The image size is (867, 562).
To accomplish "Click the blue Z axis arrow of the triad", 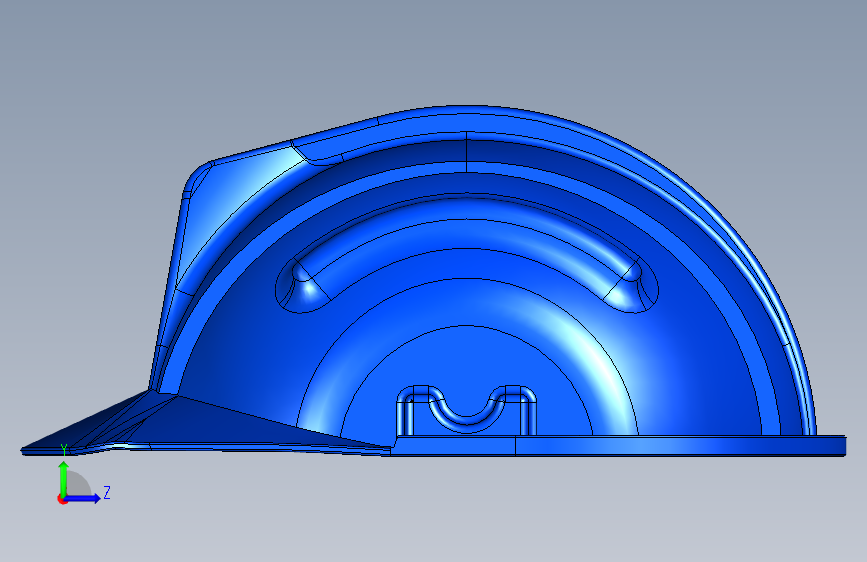I will (83, 498).
